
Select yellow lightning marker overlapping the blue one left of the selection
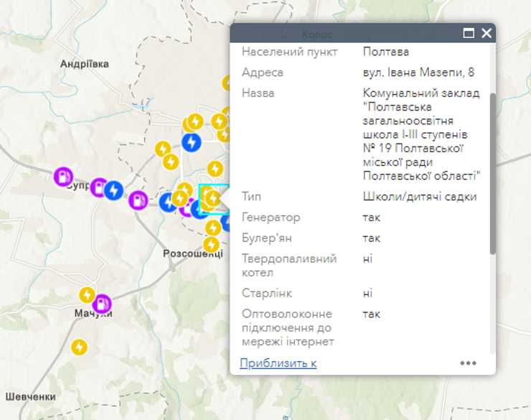180,198
